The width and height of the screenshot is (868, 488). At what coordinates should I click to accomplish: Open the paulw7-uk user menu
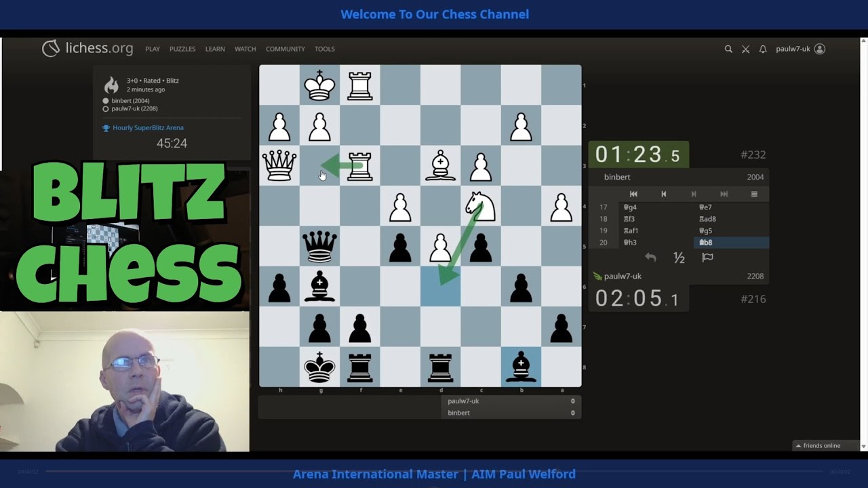[800, 49]
